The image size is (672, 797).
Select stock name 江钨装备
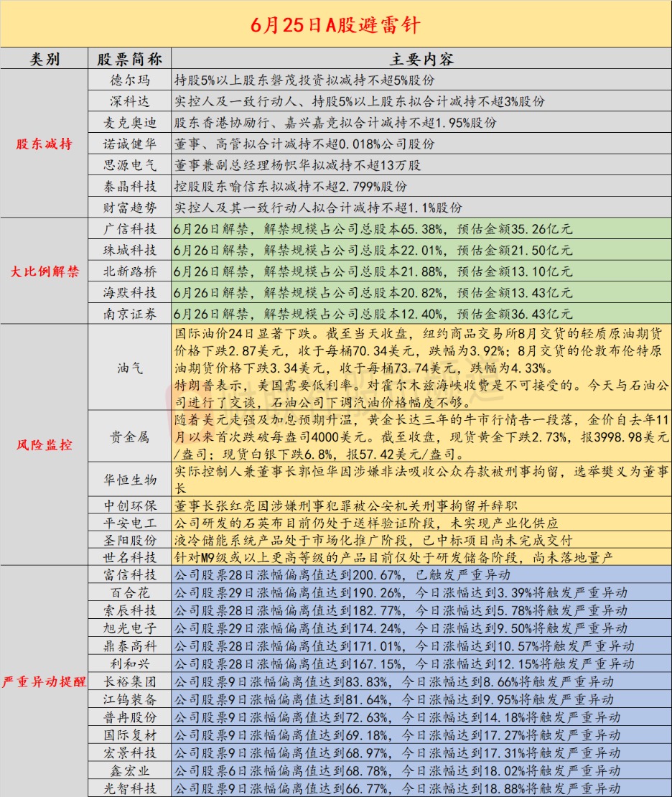click(x=130, y=699)
